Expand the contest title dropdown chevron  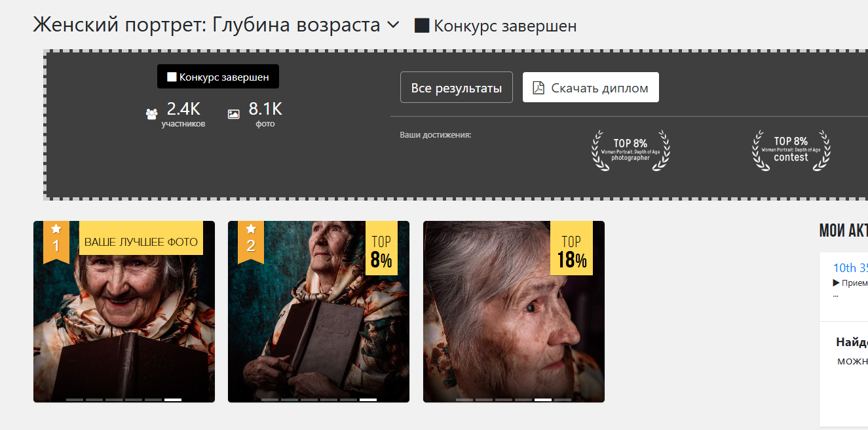(x=393, y=26)
